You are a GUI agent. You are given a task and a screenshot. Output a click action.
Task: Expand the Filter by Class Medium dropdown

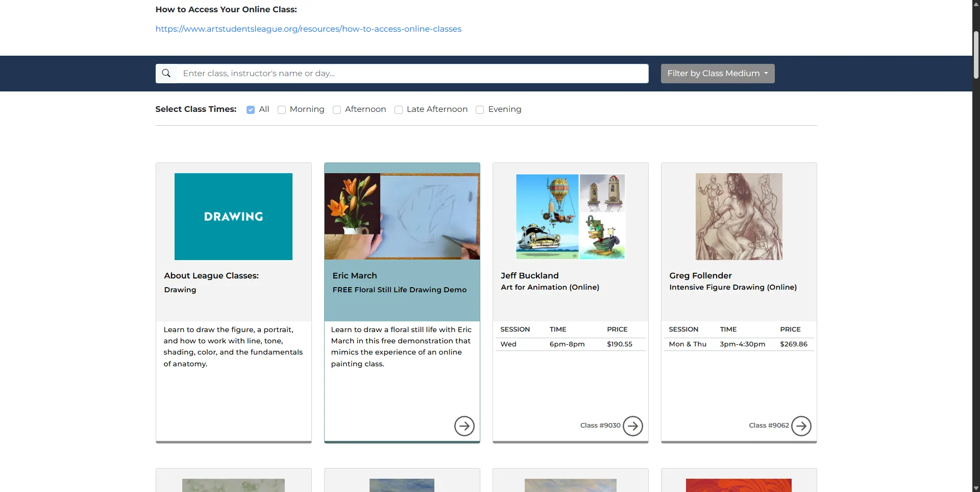pyautogui.click(x=717, y=74)
